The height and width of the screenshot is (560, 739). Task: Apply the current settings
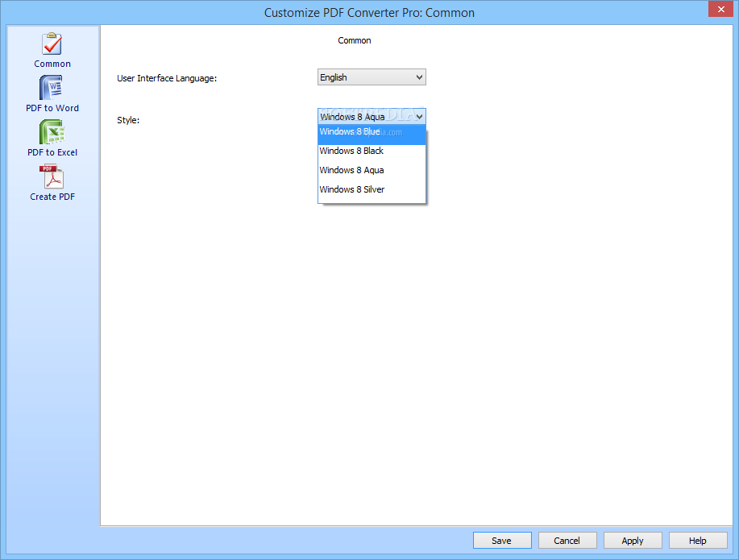point(633,541)
